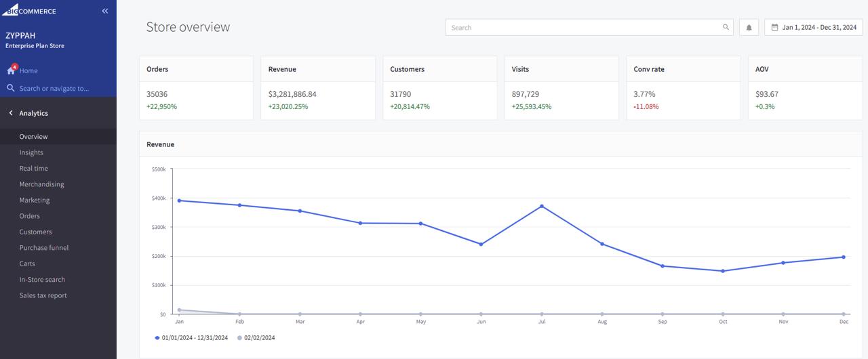Open the date range Jan 1 - Dec 31, 2024 picker

click(813, 27)
